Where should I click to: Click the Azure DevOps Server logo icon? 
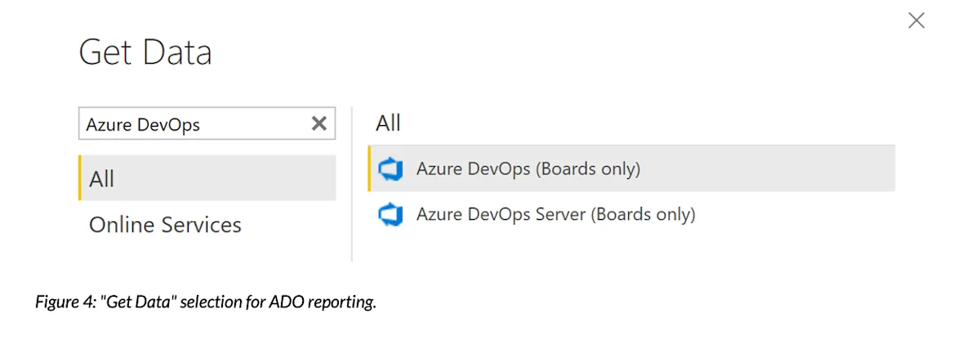point(391,215)
